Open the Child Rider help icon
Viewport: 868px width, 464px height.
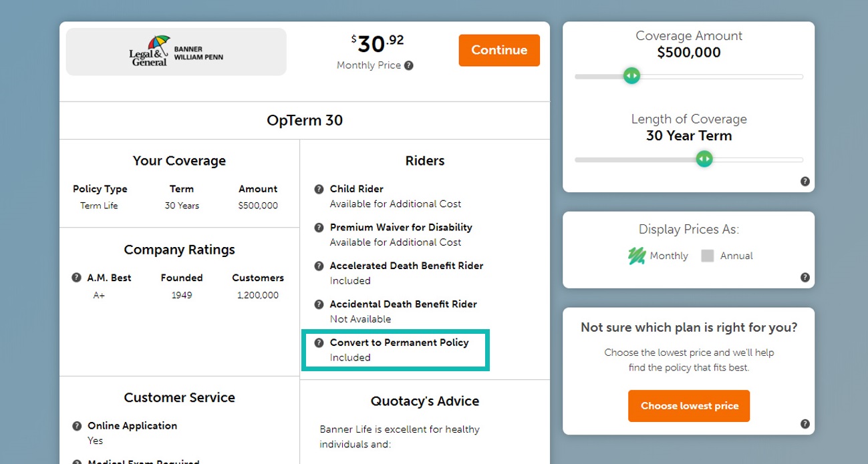[319, 189]
